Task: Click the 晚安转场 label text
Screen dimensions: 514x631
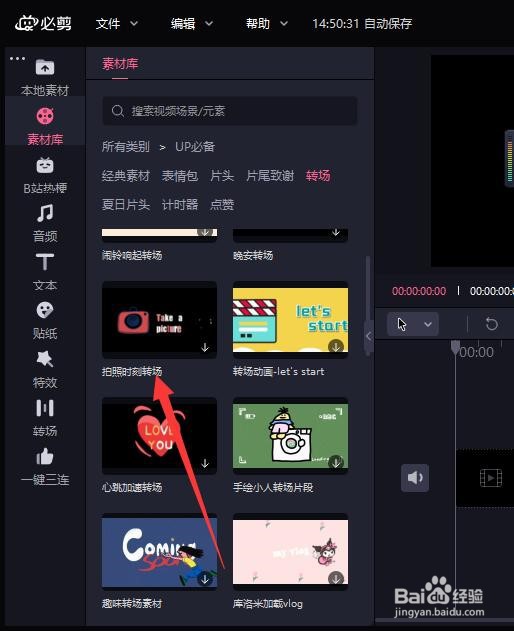Action: tap(253, 255)
